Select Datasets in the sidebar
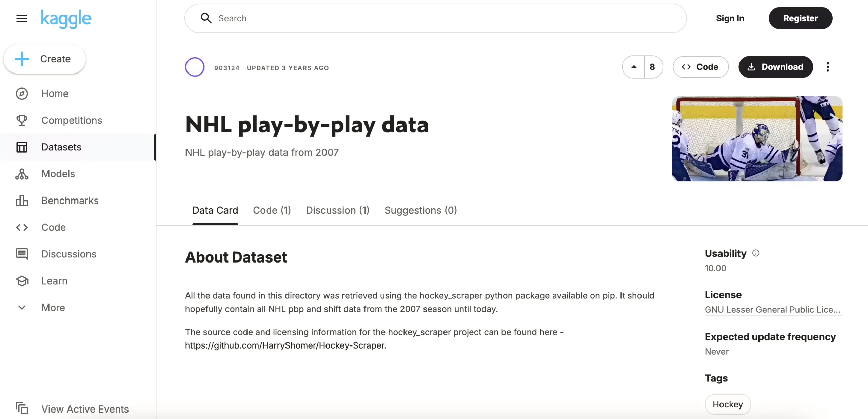Screen dimensions: 868x419 coord(78,147)
